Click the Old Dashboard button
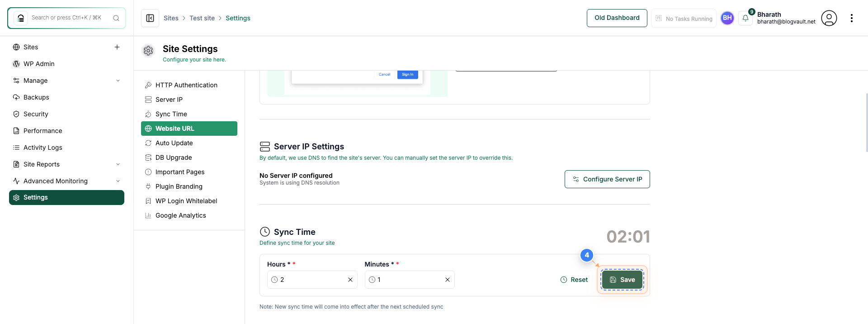The width and height of the screenshot is (868, 324). [617, 18]
